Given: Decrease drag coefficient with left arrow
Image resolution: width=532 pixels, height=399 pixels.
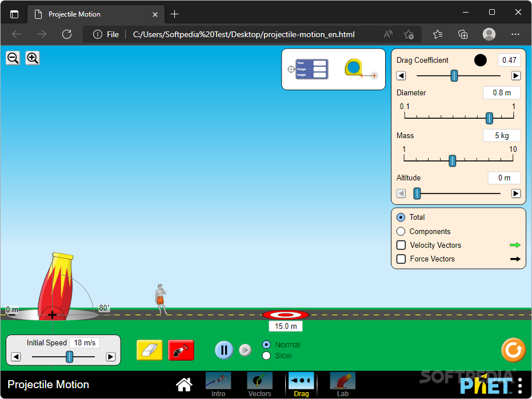Looking at the screenshot, I should (401, 75).
